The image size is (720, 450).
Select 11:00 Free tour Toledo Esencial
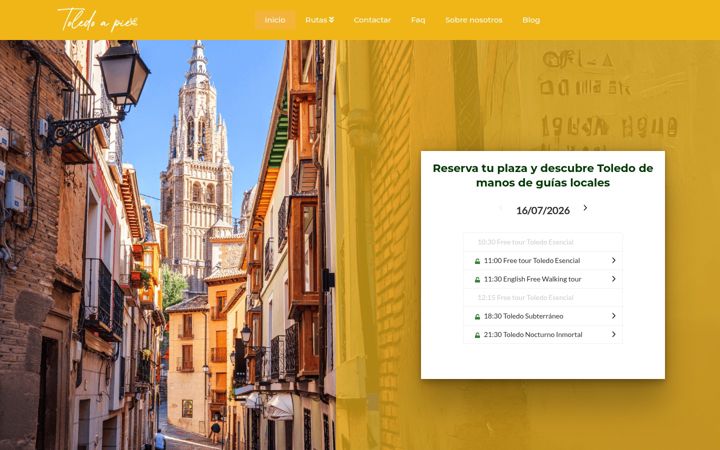point(543,260)
